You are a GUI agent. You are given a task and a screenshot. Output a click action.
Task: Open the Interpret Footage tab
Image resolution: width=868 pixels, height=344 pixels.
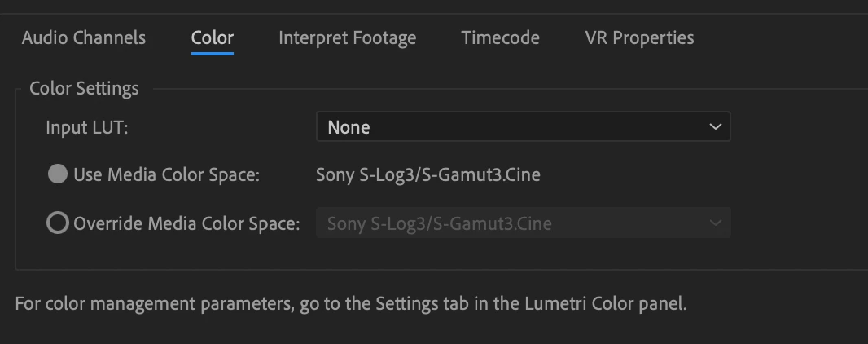[347, 37]
